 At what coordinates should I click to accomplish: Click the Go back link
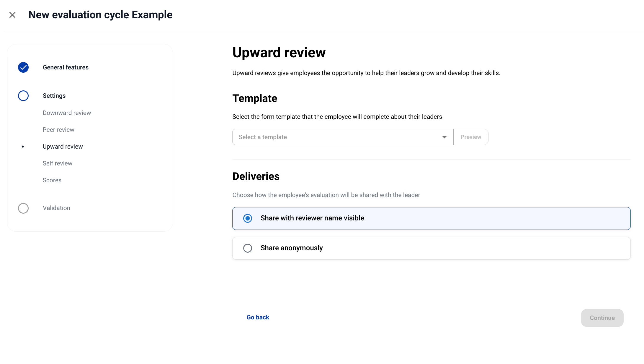[258, 317]
